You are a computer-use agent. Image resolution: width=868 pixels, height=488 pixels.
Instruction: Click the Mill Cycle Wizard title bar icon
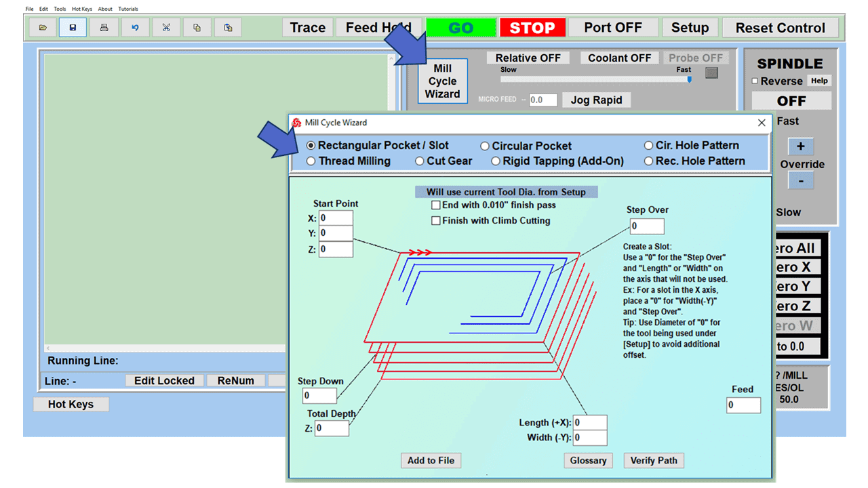pyautogui.click(x=296, y=123)
